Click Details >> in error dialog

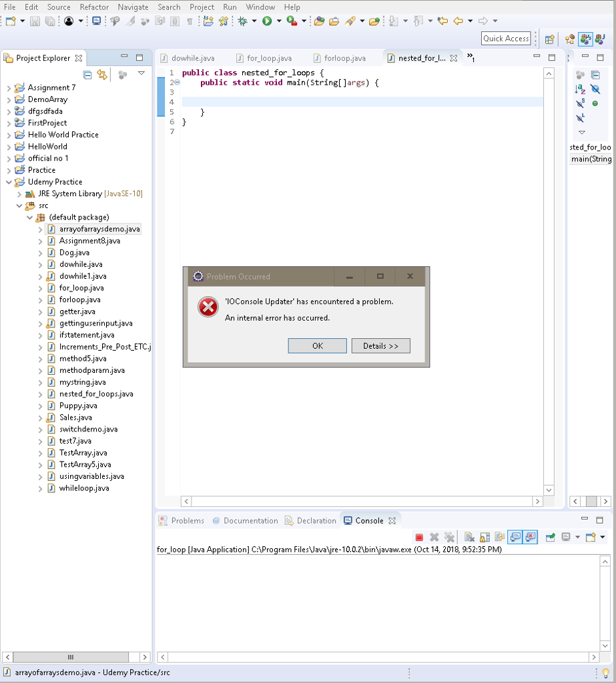(380, 346)
